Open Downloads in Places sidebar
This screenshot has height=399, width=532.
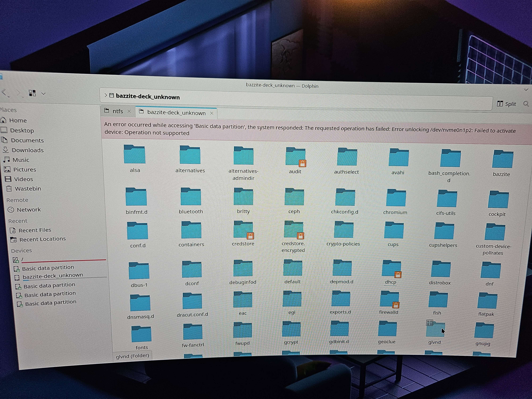(27, 150)
